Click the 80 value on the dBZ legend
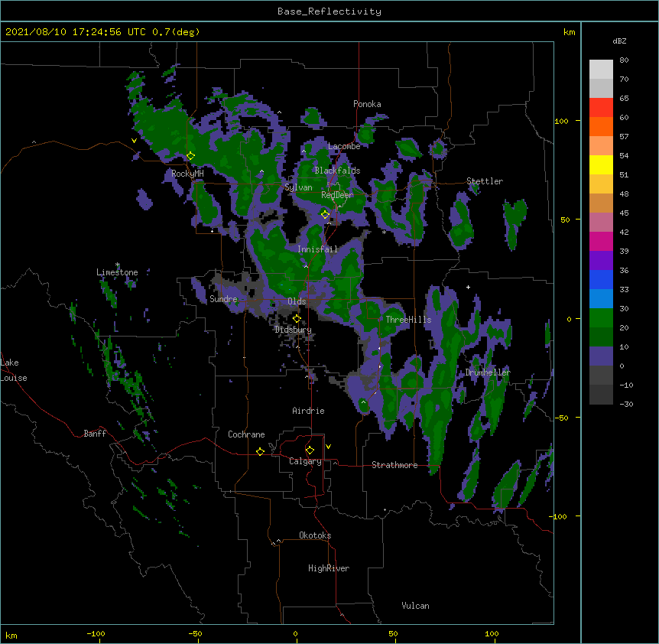Viewport: 659px width, 644px height. pos(624,60)
